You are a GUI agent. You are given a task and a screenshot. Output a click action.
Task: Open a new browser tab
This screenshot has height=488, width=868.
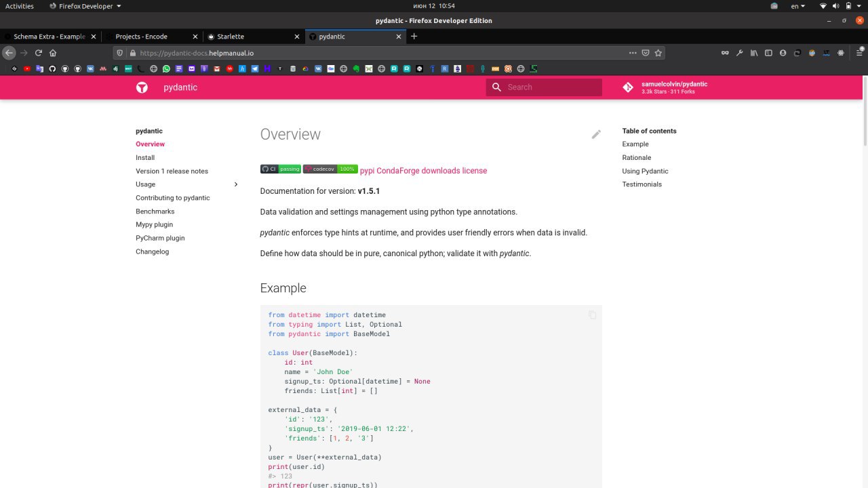tap(414, 37)
